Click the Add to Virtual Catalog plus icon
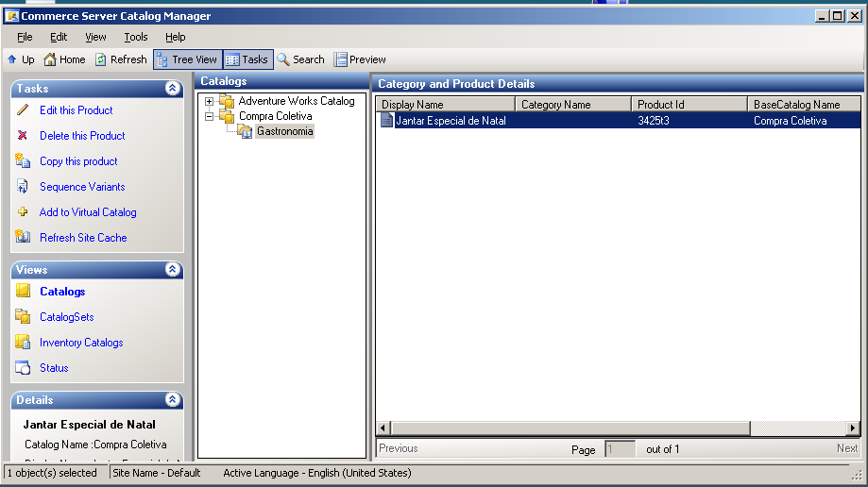 23,211
